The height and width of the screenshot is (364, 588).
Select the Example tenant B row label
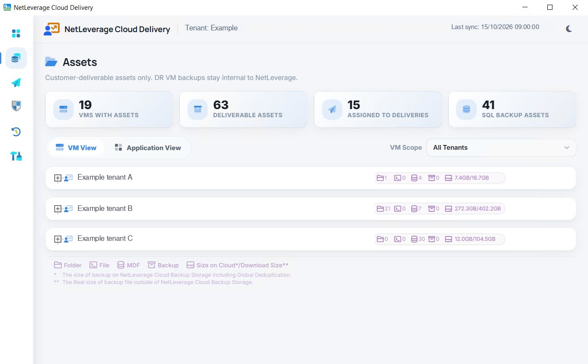click(x=105, y=208)
